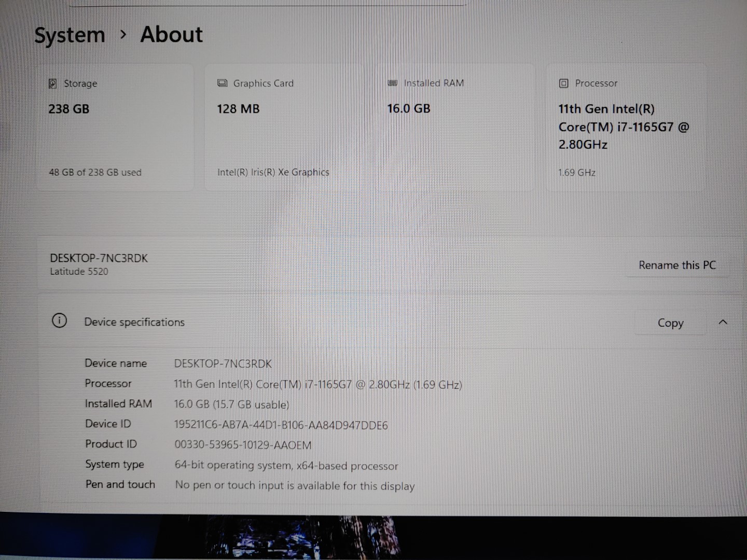Click the Latitude 5520 model label
The image size is (747, 560).
click(x=79, y=271)
